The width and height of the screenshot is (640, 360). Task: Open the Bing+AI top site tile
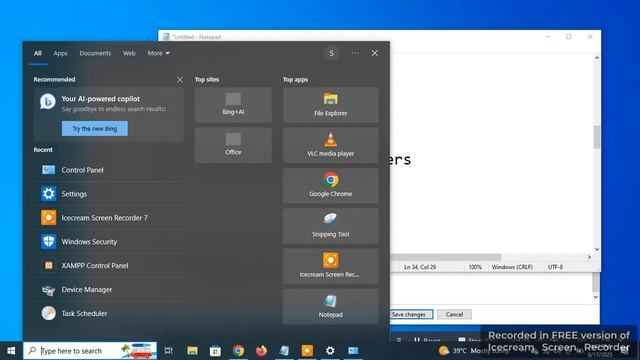click(233, 105)
